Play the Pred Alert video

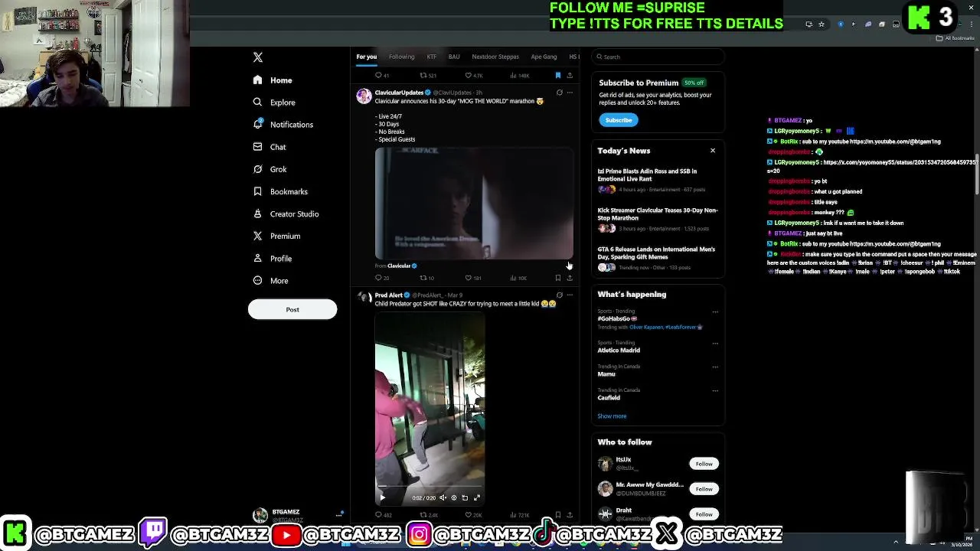click(x=383, y=497)
